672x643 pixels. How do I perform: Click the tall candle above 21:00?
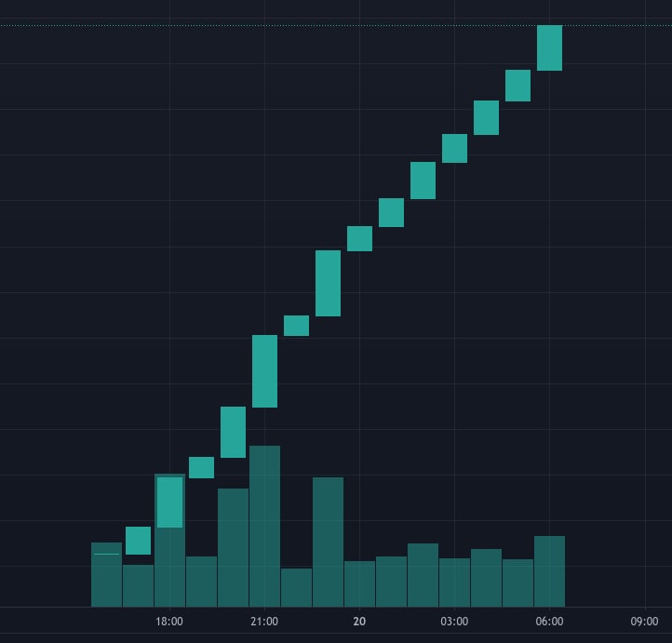pos(264,371)
